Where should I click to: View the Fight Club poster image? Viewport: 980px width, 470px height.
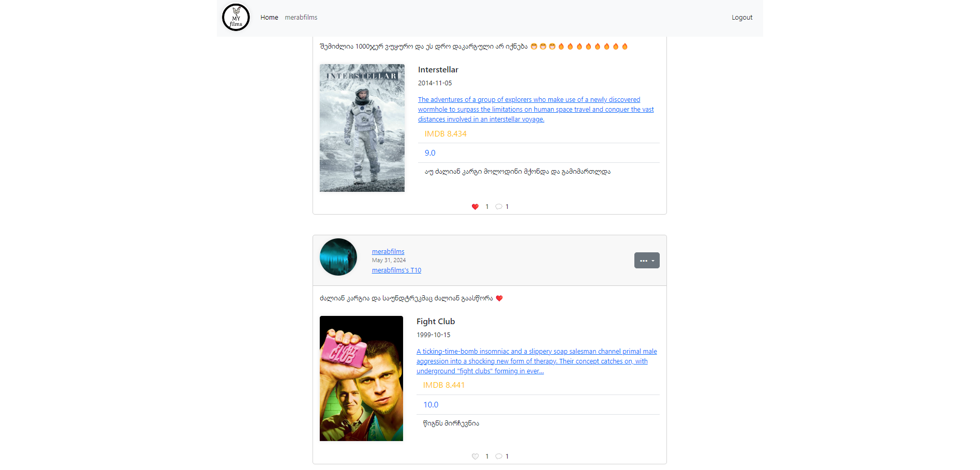pos(361,378)
